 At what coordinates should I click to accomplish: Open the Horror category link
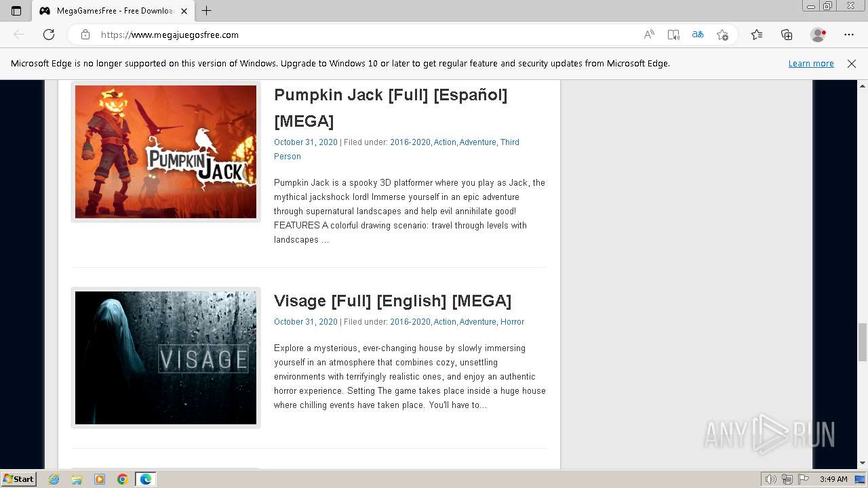click(512, 322)
